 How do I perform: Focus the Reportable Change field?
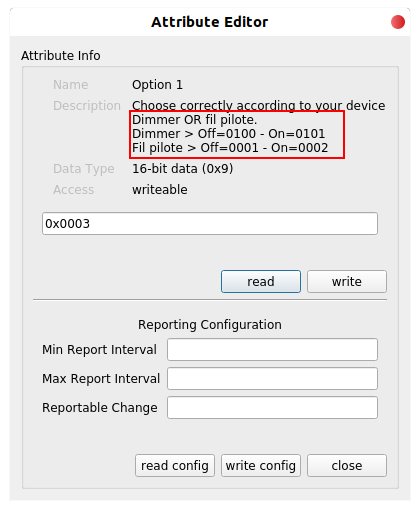(x=272, y=407)
